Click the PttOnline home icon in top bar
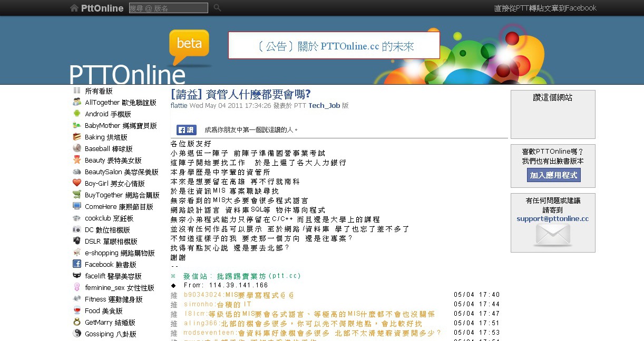Screen dimensions: 644x341 pyautogui.click(x=74, y=8)
